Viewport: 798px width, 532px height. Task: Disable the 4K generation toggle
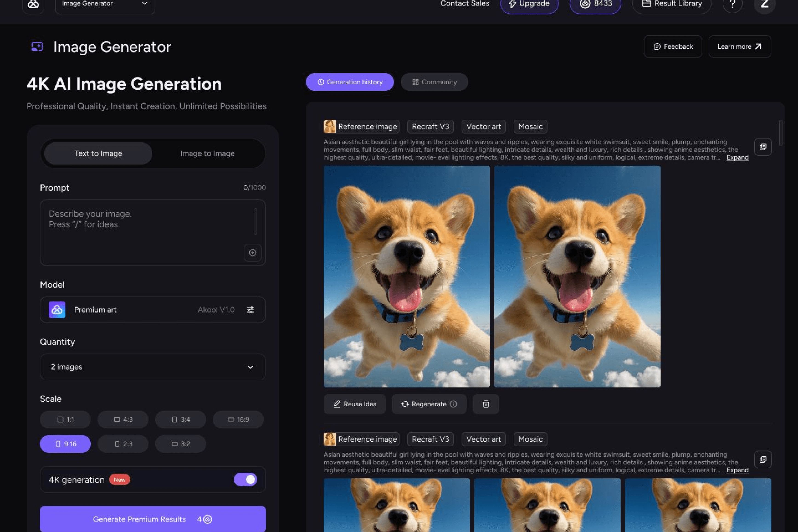click(245, 479)
